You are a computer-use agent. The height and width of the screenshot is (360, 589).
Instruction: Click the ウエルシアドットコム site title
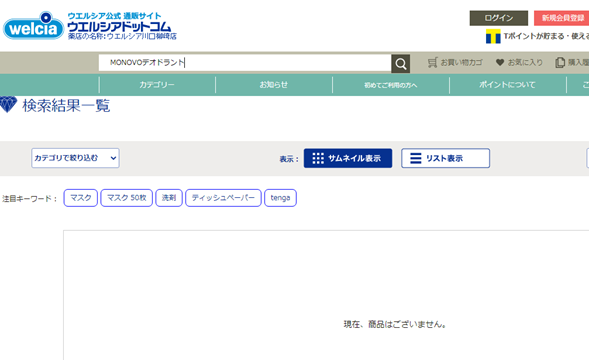(119, 26)
